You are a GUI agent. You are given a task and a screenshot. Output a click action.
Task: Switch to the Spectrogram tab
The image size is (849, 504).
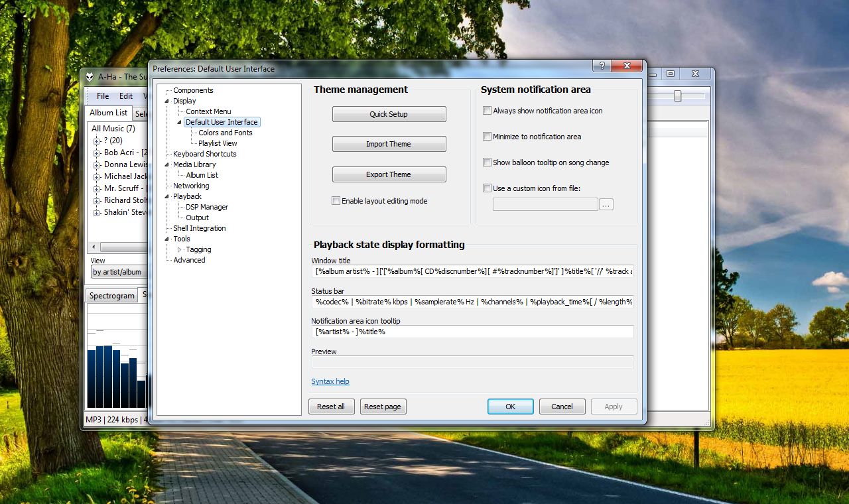point(112,296)
